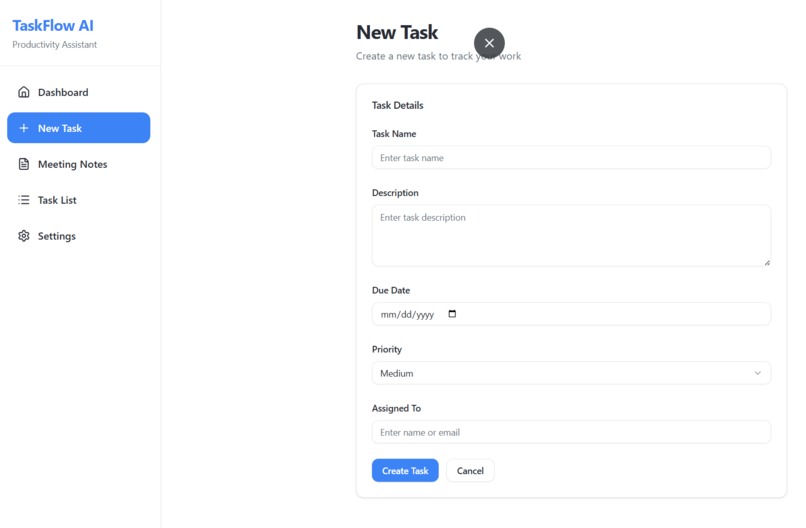
Task: Click the plus icon on New Task
Action: (24, 128)
